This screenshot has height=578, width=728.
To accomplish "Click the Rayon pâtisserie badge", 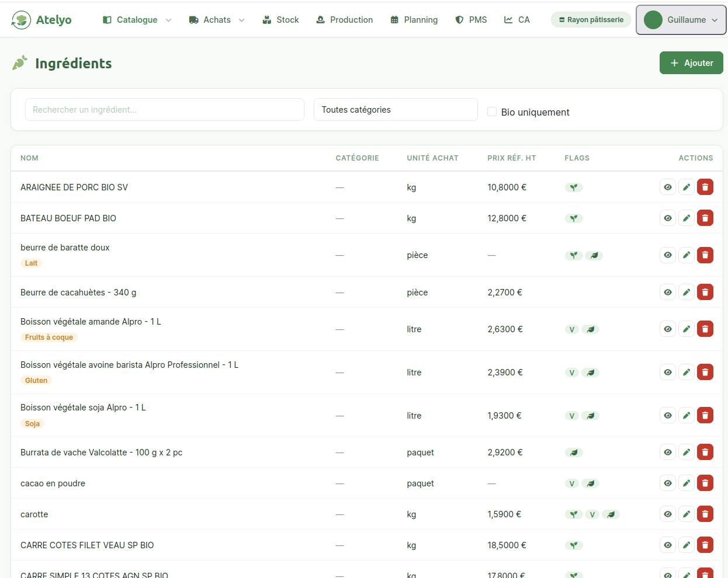I will coord(591,20).
